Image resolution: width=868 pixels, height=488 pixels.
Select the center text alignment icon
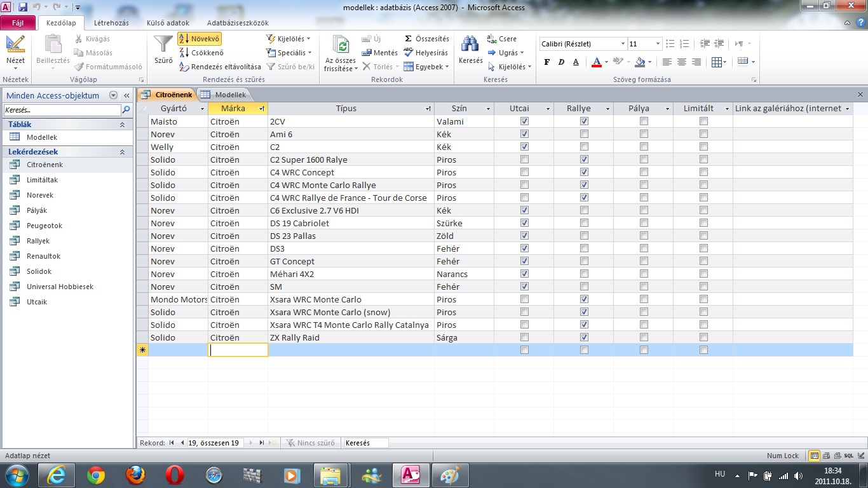(x=682, y=62)
